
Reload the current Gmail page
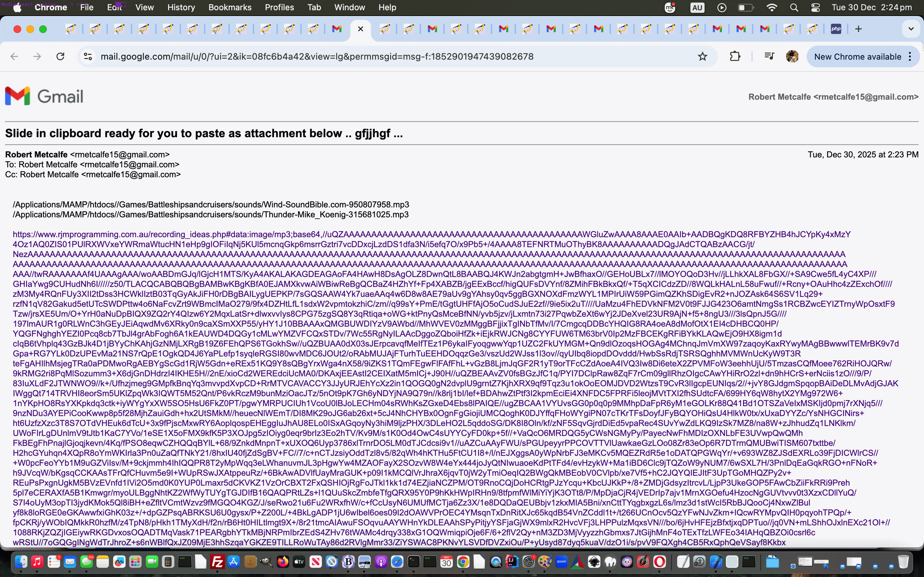point(60,56)
